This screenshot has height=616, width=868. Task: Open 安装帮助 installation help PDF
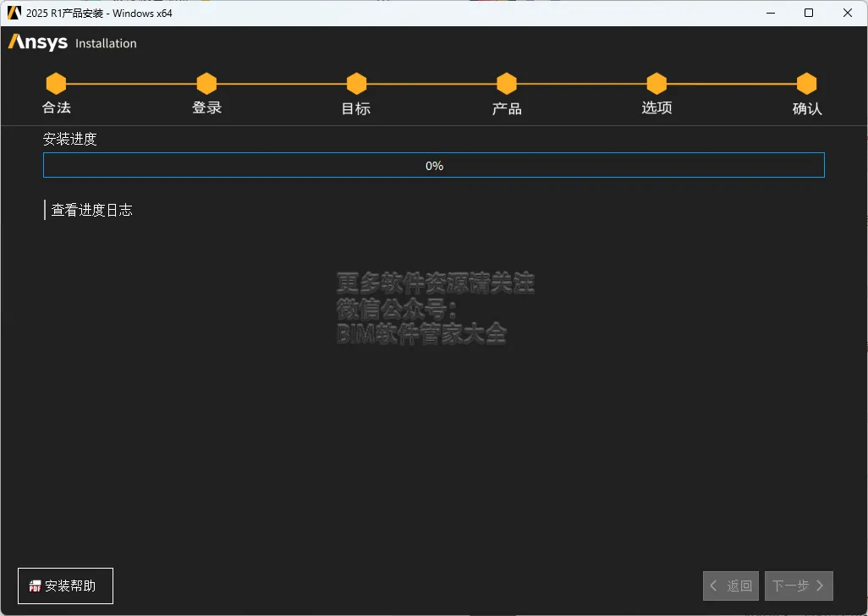coord(65,586)
